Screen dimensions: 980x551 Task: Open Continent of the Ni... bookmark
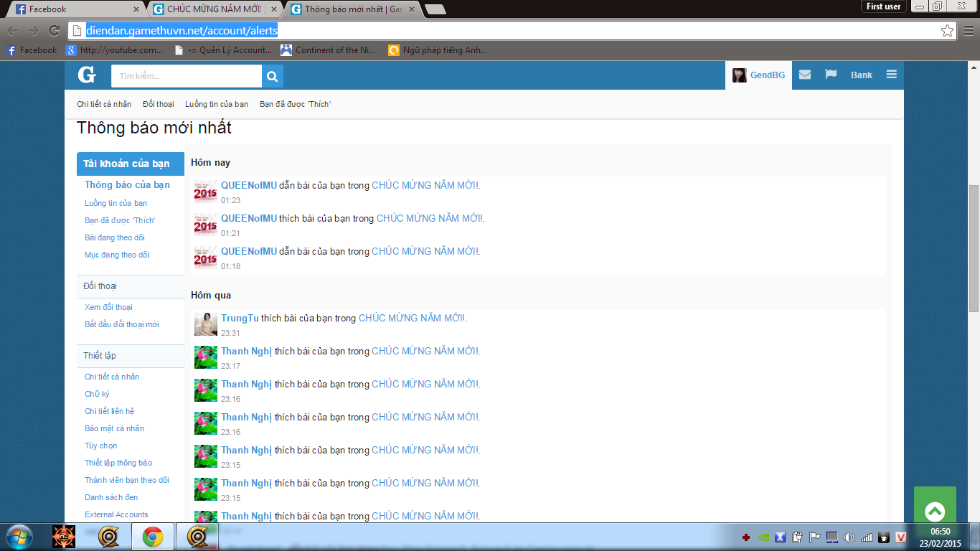[328, 50]
